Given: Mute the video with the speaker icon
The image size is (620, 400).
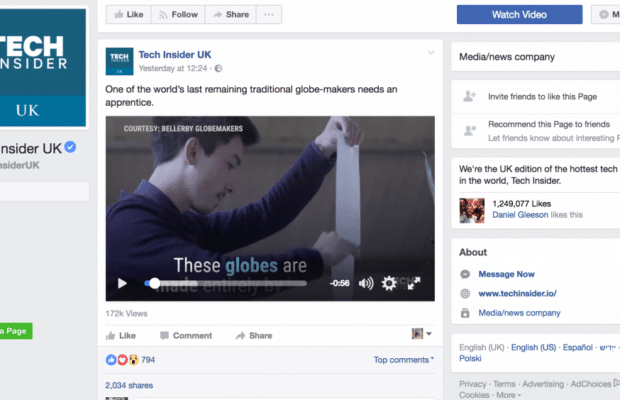Looking at the screenshot, I should click(366, 283).
